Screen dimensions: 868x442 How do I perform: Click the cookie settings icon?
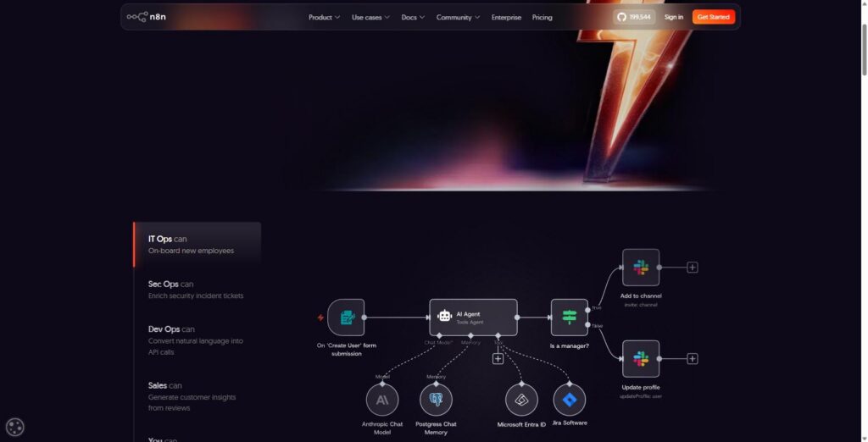(15, 427)
